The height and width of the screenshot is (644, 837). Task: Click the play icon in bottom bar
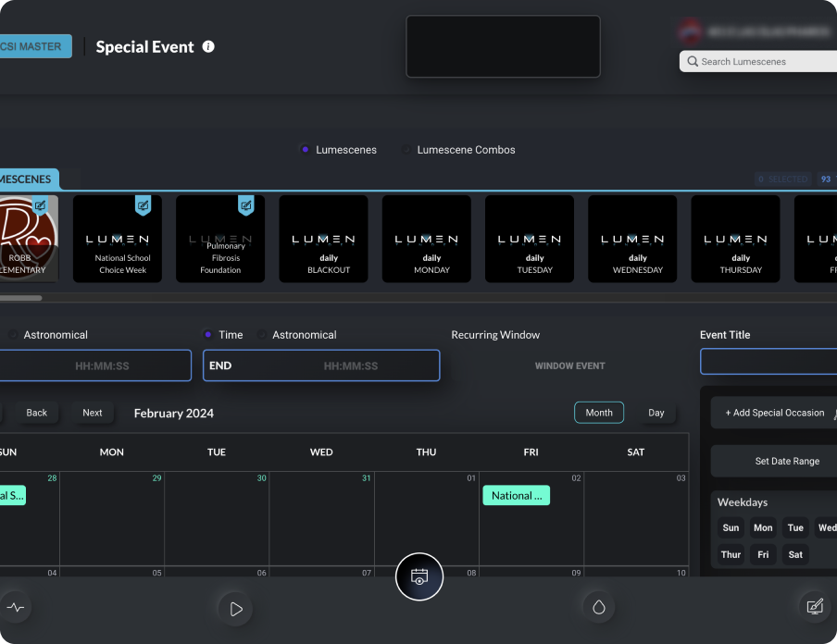(x=235, y=609)
